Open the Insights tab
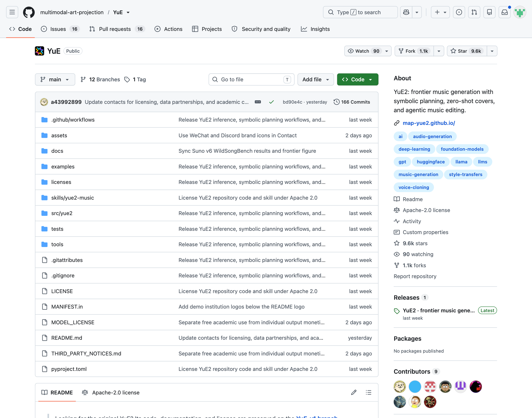The width and height of the screenshot is (532, 418). [315, 29]
